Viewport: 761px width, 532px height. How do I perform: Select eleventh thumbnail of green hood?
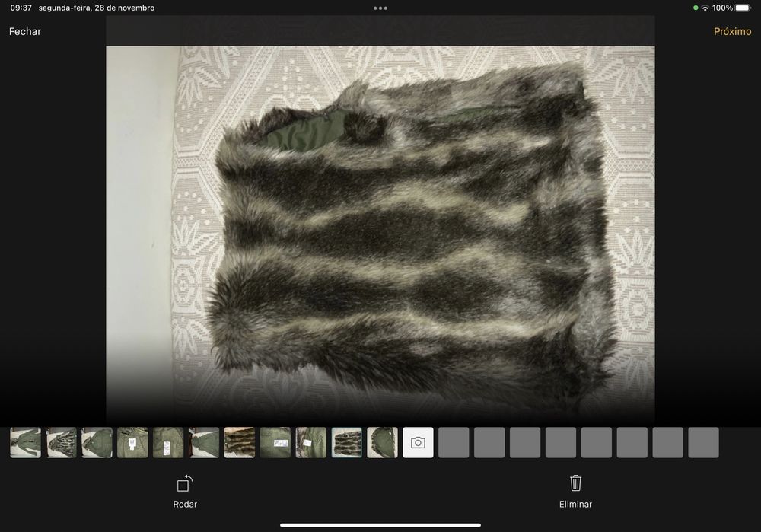(x=383, y=443)
